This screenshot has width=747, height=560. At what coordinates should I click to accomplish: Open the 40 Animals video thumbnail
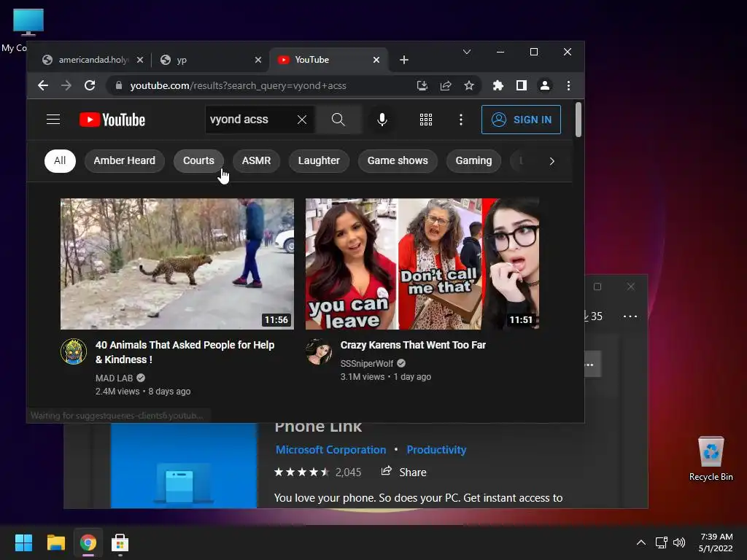click(177, 264)
